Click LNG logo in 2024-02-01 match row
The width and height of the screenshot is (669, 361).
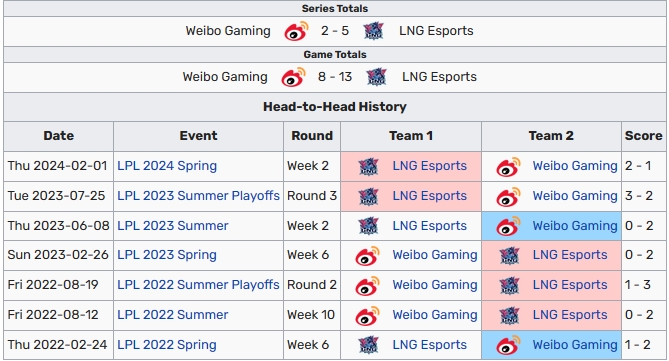point(369,166)
